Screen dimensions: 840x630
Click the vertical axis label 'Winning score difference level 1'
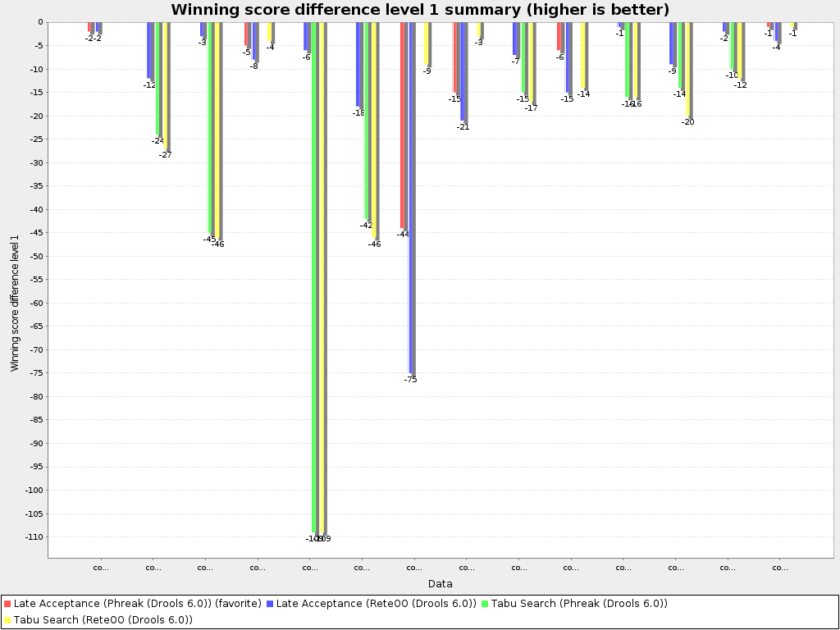(15, 303)
